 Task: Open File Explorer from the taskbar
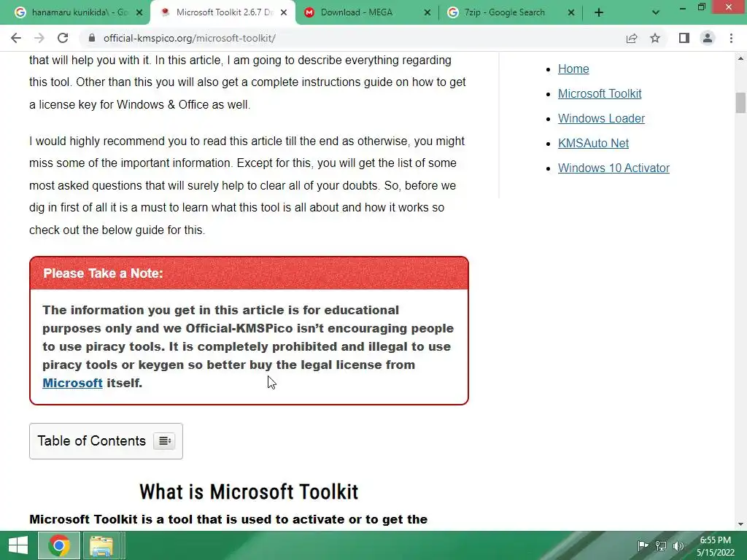pyautogui.click(x=101, y=545)
